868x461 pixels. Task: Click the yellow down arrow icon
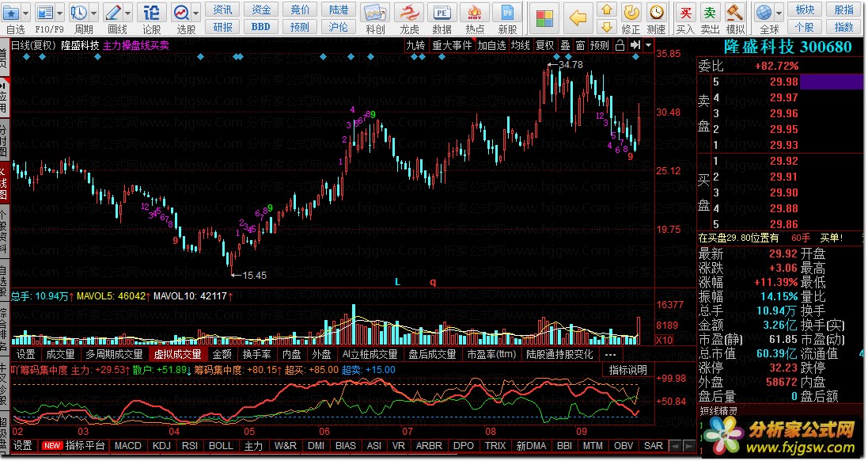coord(607,26)
